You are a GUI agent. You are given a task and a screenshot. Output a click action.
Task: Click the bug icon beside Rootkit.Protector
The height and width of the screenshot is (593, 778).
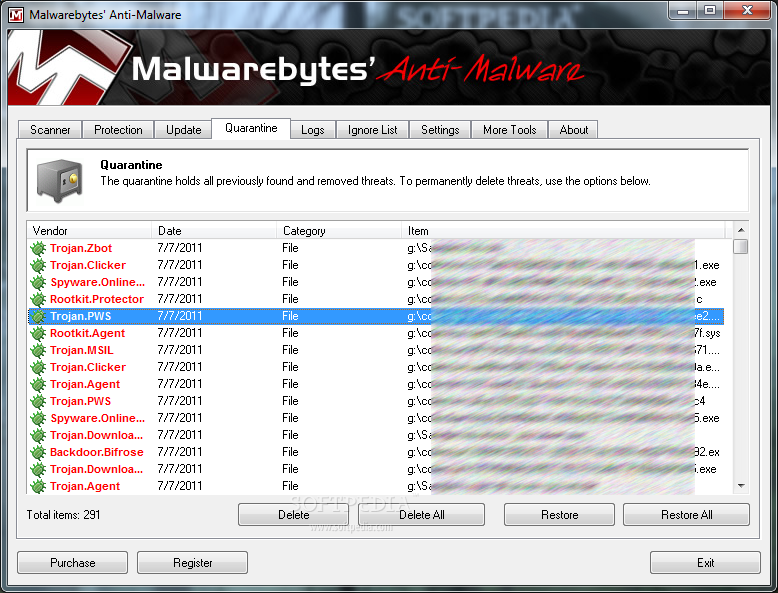tap(38, 299)
